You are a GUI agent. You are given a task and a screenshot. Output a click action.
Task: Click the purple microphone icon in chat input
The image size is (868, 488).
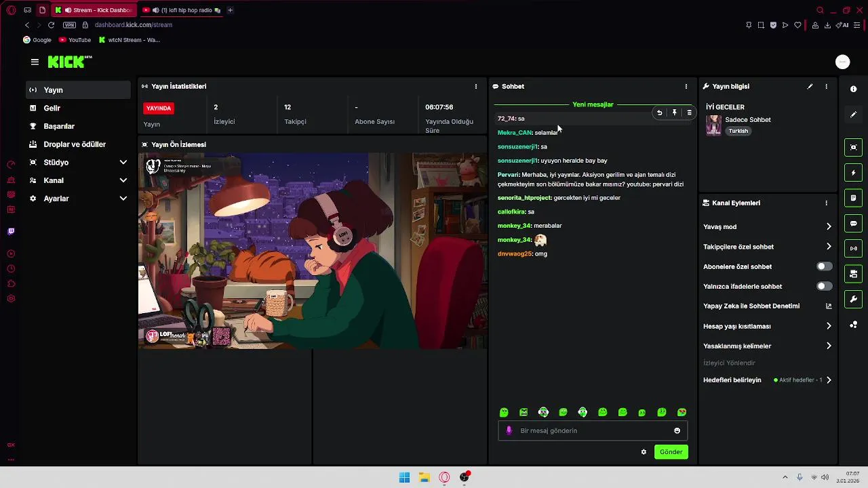[509, 430]
